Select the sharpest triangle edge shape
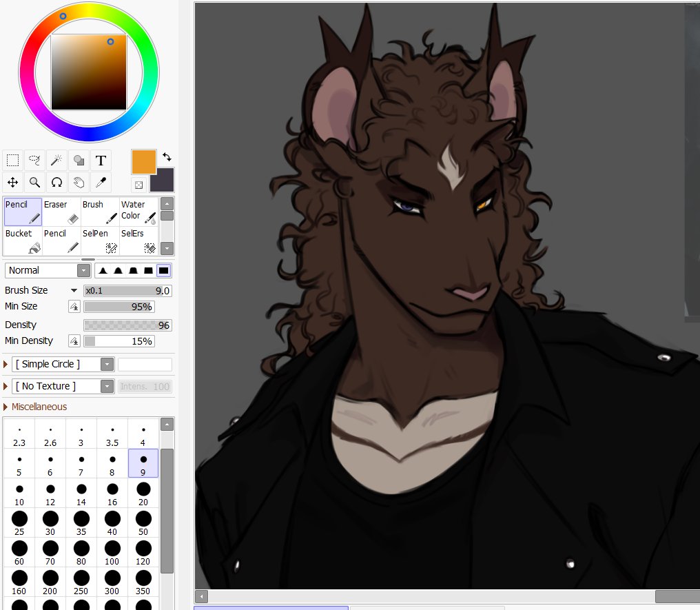Viewport: 700px width, 610px height. [x=103, y=270]
